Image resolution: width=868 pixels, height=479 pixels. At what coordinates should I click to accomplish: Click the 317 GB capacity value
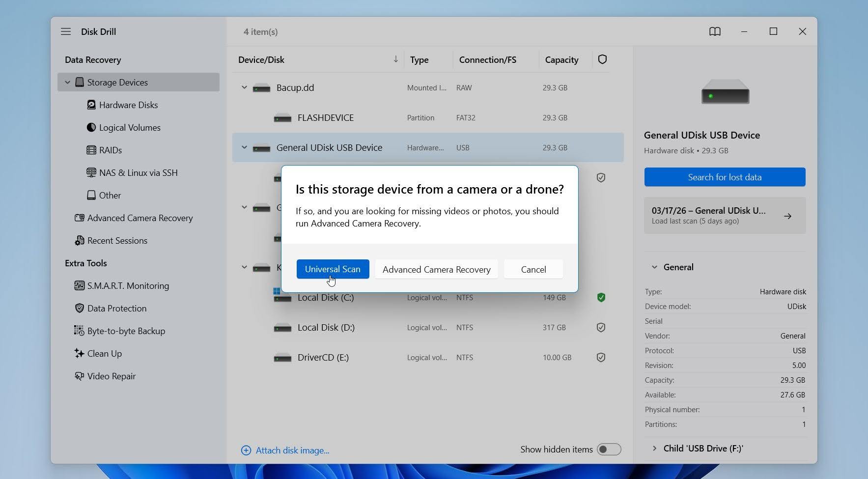tap(554, 327)
